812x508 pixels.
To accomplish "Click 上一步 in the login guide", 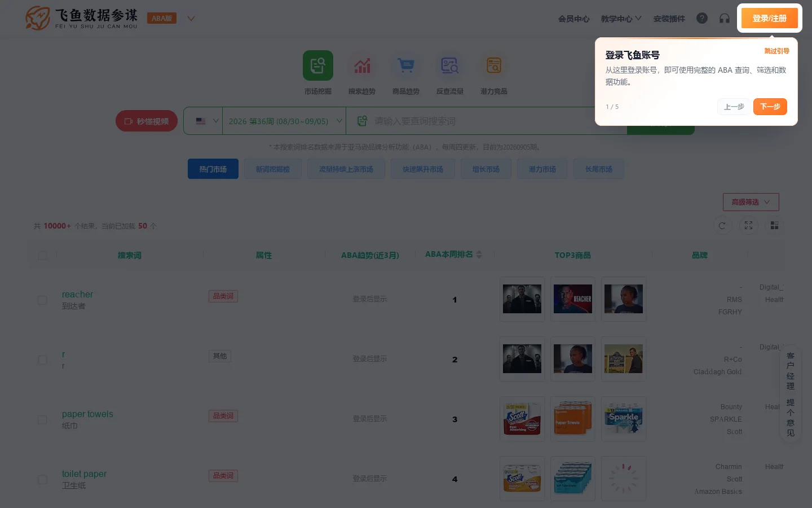I will pyautogui.click(x=734, y=107).
